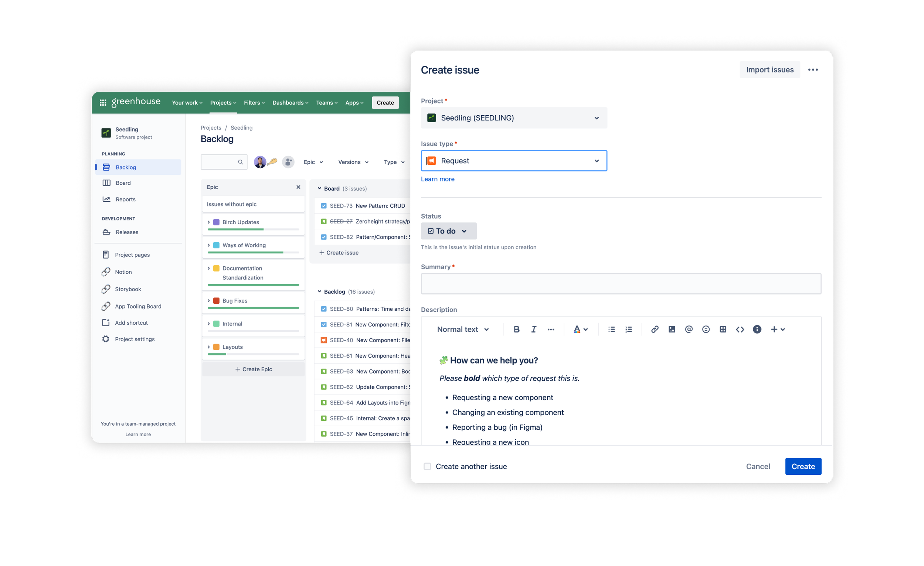Click the Learn more link under Issue type
This screenshot has height=566, width=924.
click(438, 179)
